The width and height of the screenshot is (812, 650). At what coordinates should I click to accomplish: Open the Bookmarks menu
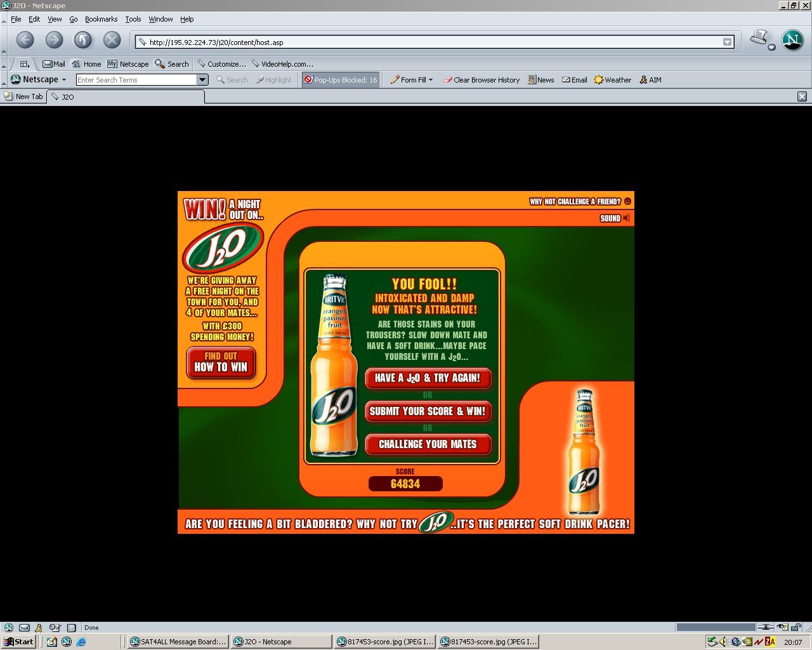101,19
